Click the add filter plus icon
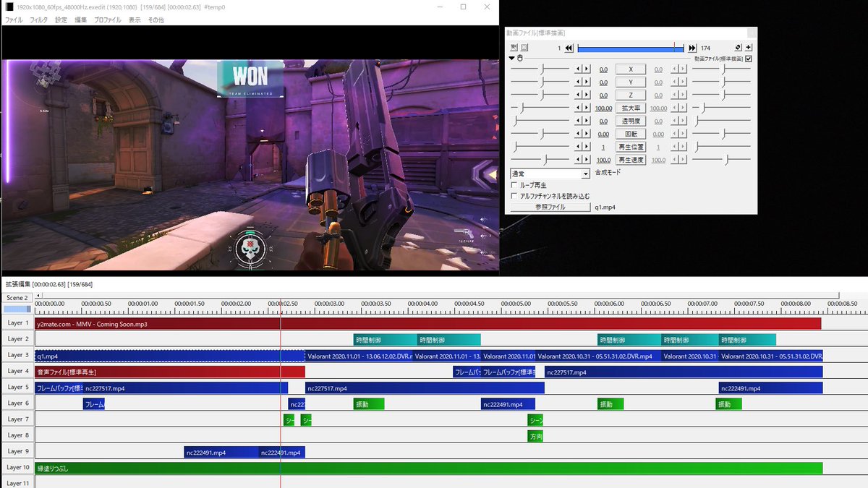 pos(749,48)
